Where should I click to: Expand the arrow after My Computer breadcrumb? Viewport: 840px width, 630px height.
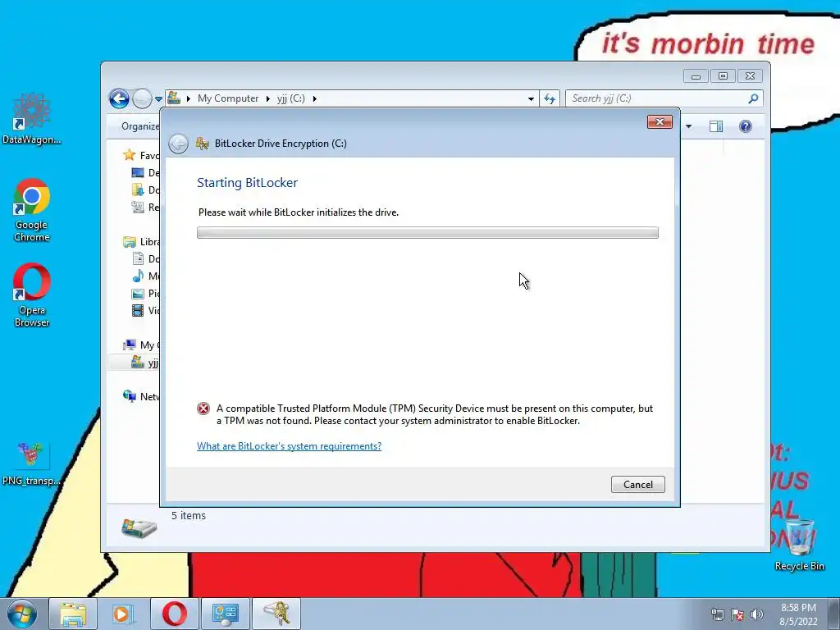[x=268, y=98]
